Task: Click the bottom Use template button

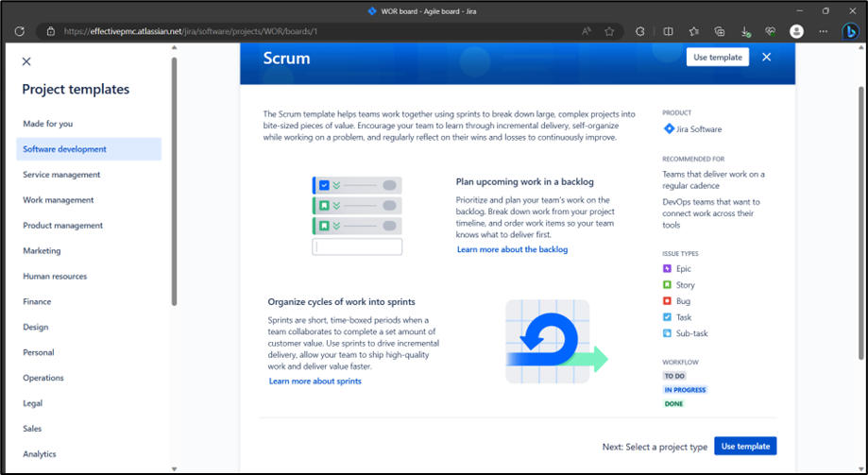Action: pyautogui.click(x=745, y=447)
